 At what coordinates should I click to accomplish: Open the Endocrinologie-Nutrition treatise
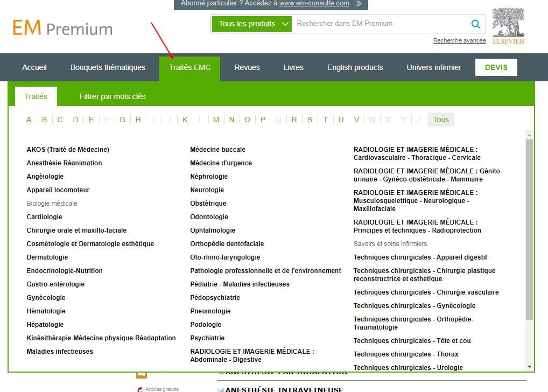click(65, 271)
